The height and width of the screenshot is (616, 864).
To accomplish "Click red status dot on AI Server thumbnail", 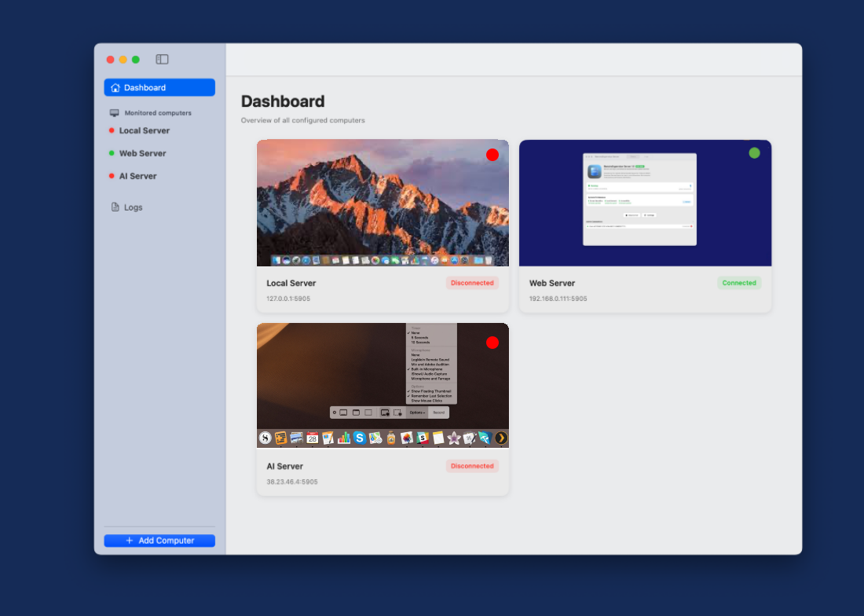I will point(492,343).
